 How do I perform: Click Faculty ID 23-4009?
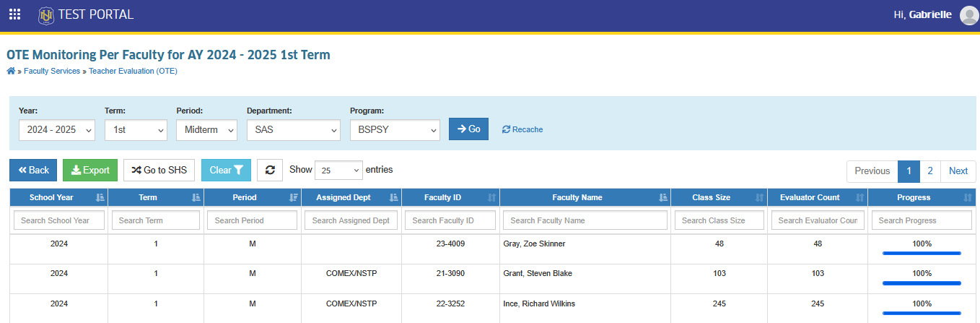pos(450,244)
